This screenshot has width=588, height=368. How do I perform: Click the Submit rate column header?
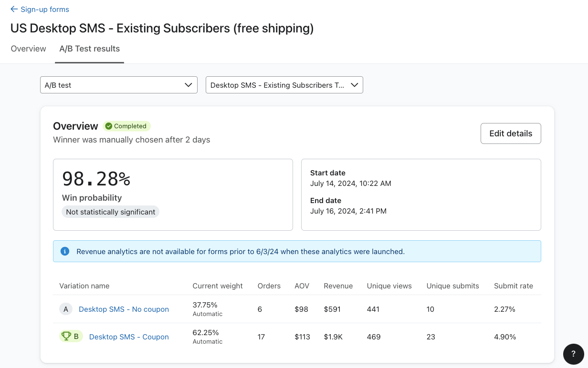514,286
